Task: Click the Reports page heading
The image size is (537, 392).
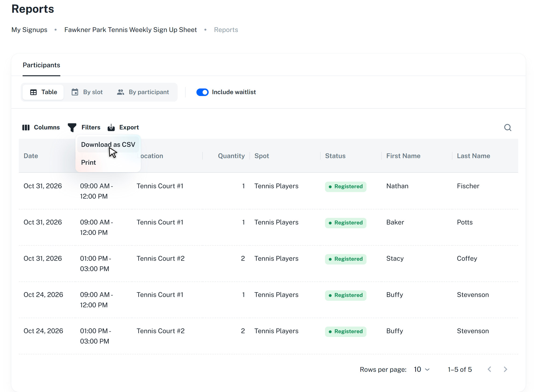Action: point(33,9)
